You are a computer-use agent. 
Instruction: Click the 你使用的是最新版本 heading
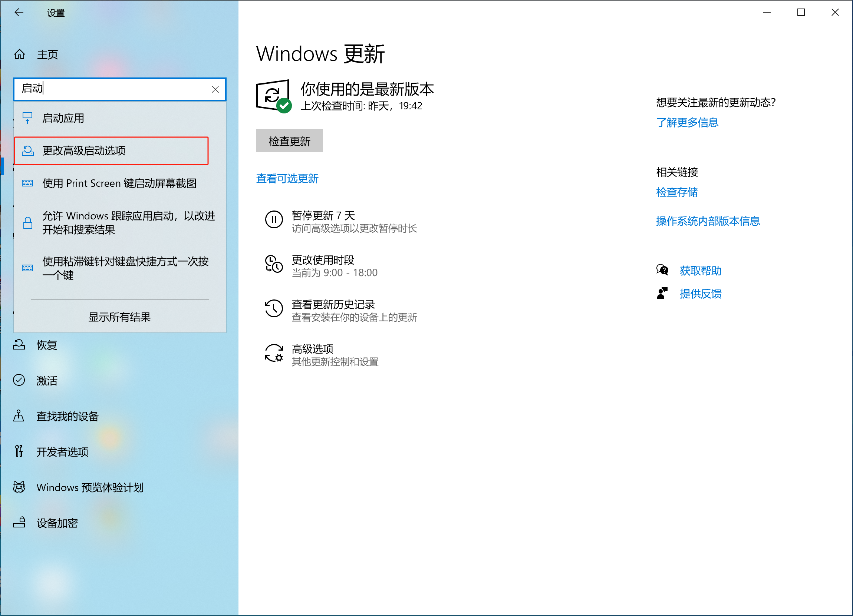pos(367,89)
